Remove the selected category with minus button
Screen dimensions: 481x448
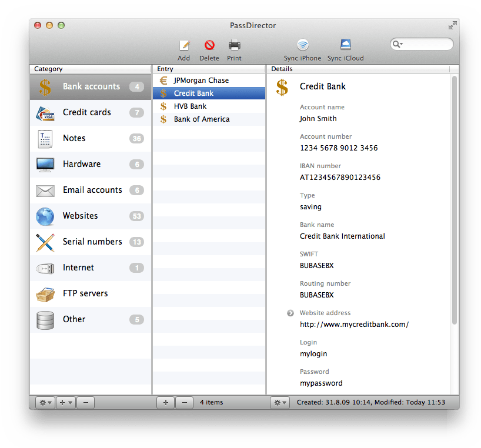pyautogui.click(x=85, y=402)
